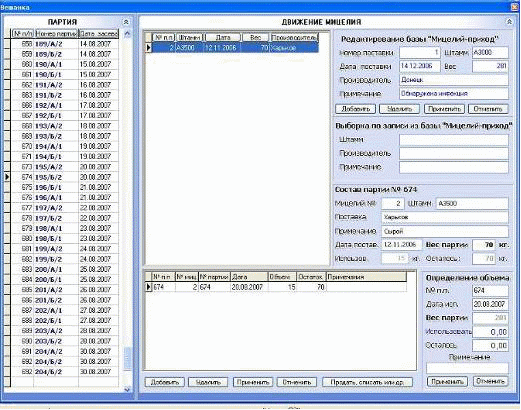Screen dimensions: 521x410
Task: Collapse the ПАРТИЯ panel with chevron icon
Action: 126,22
